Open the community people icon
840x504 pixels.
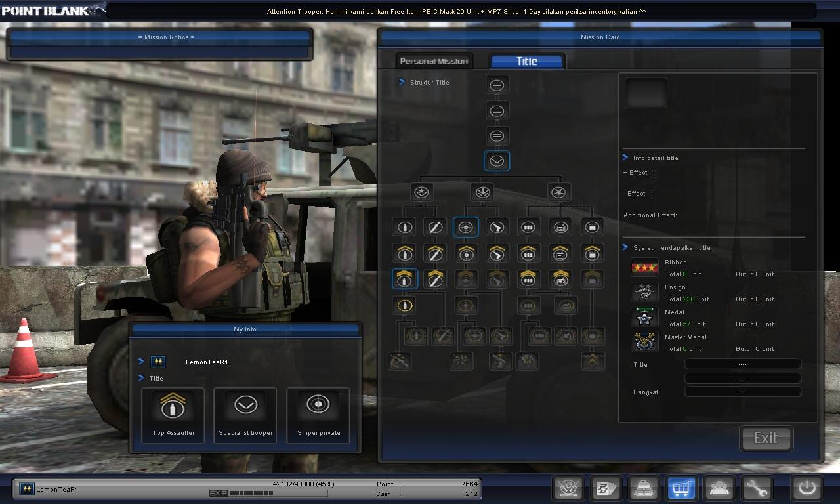pyautogui.click(x=719, y=488)
